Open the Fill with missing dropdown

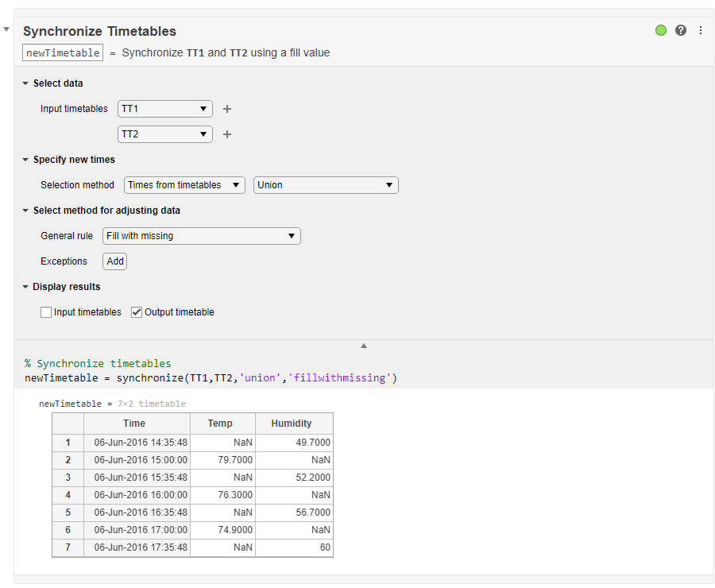point(202,236)
